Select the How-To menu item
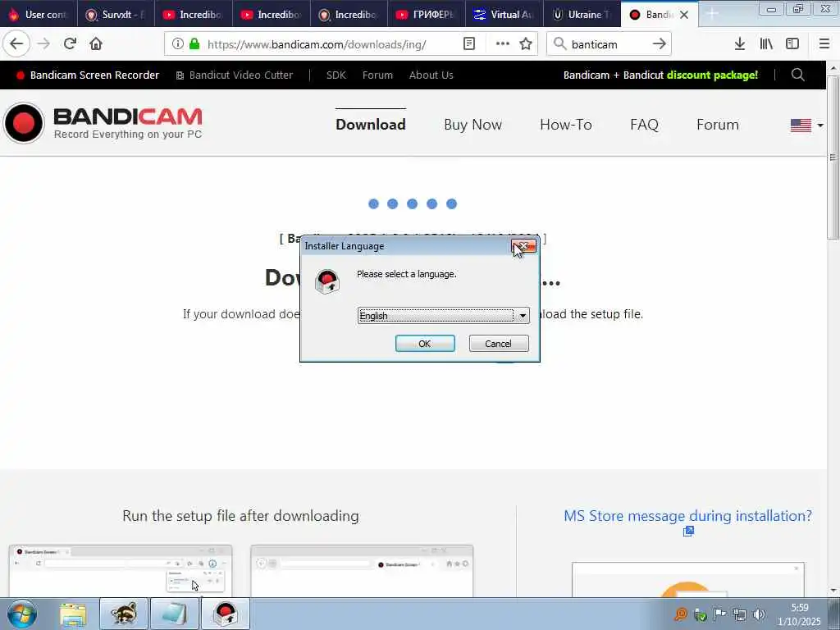The height and width of the screenshot is (630, 840). (x=566, y=125)
